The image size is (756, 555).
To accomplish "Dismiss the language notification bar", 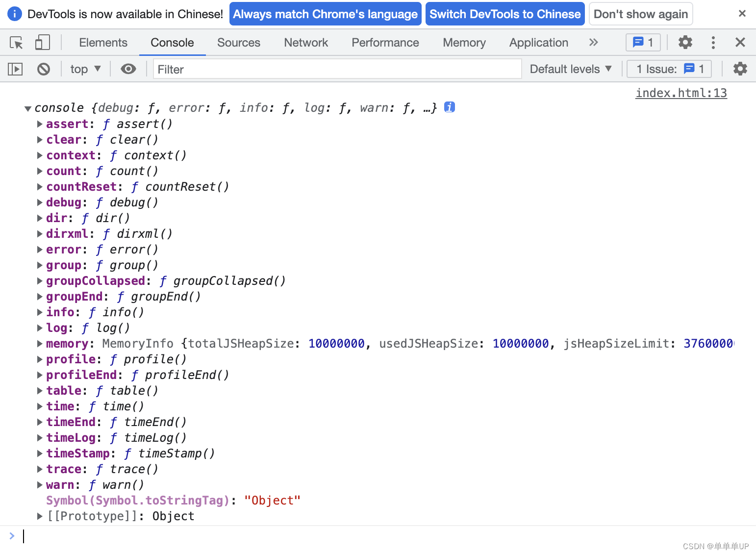I will (742, 14).
